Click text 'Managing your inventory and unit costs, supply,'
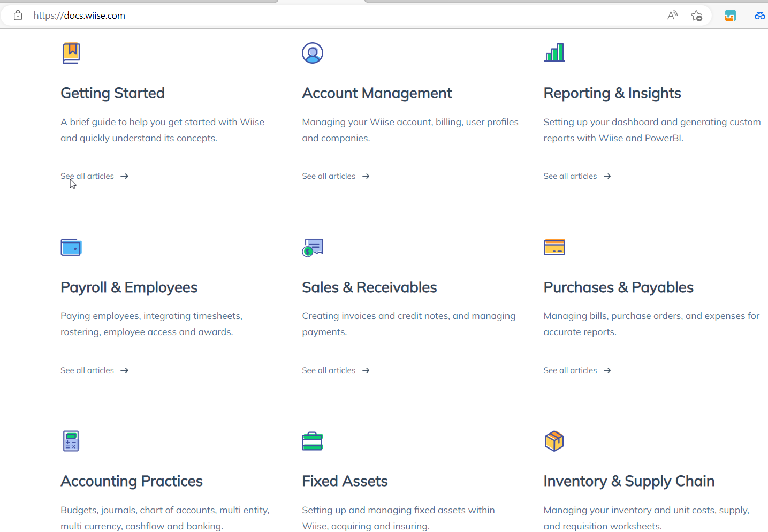 point(646,510)
